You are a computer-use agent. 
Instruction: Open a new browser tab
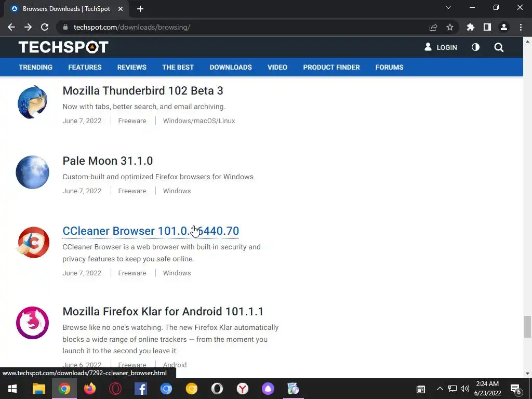click(x=140, y=9)
